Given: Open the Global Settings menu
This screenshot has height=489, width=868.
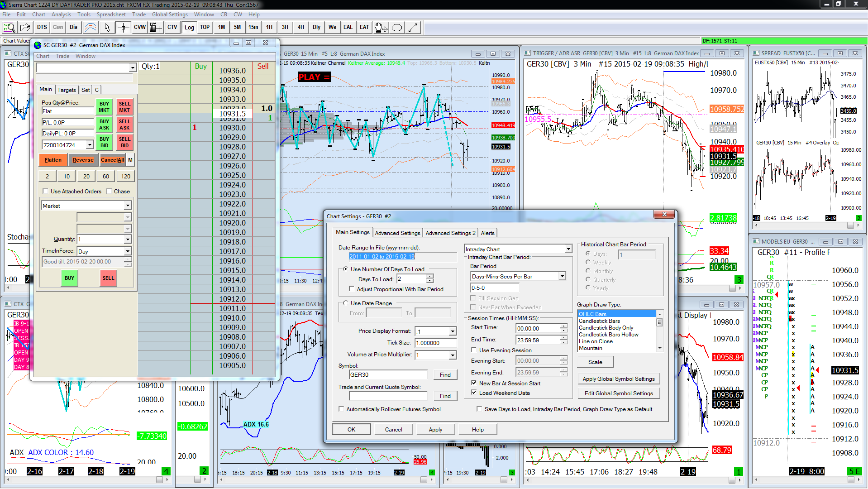Looking at the screenshot, I should 170,14.
